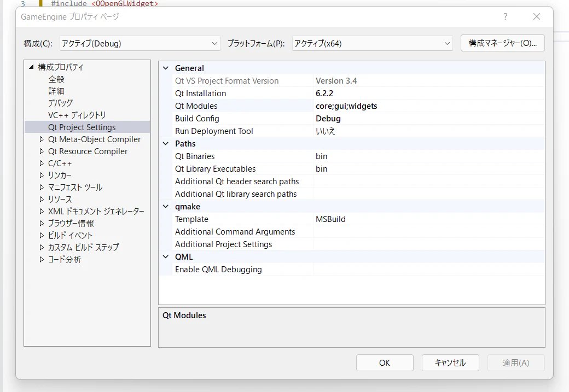Click the Template value MSBuild
Screen dimensions: 569x392
[x=429, y=219]
